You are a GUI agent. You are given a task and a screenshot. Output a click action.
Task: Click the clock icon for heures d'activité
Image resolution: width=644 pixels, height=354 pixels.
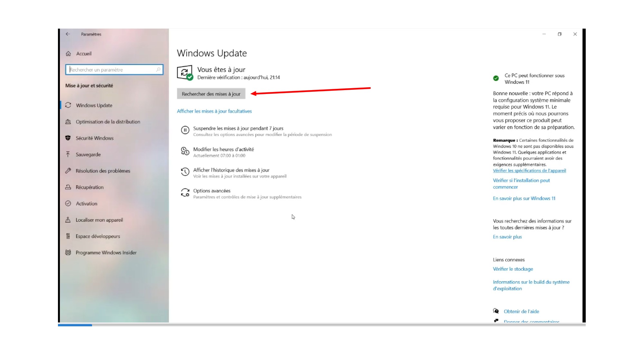185,151
